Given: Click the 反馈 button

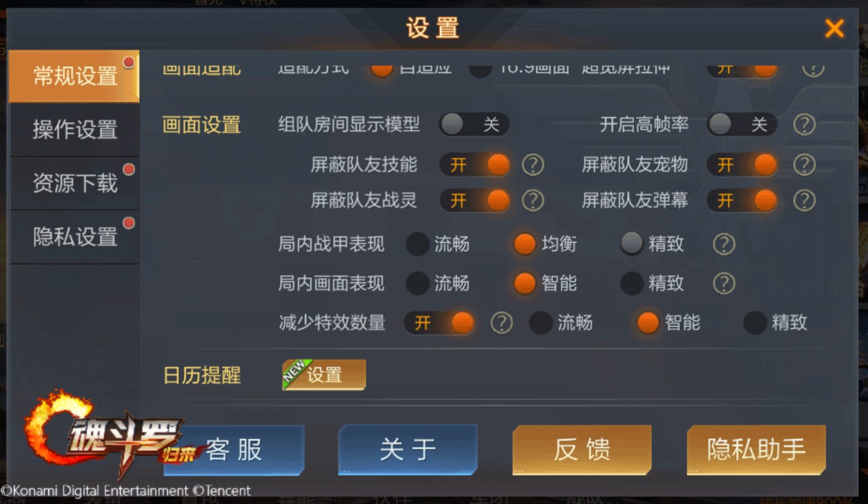Looking at the screenshot, I should click(x=582, y=450).
